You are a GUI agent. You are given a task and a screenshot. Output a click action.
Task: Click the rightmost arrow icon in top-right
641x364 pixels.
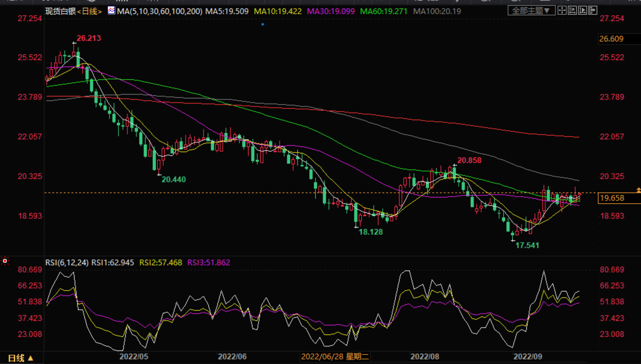(593, 11)
